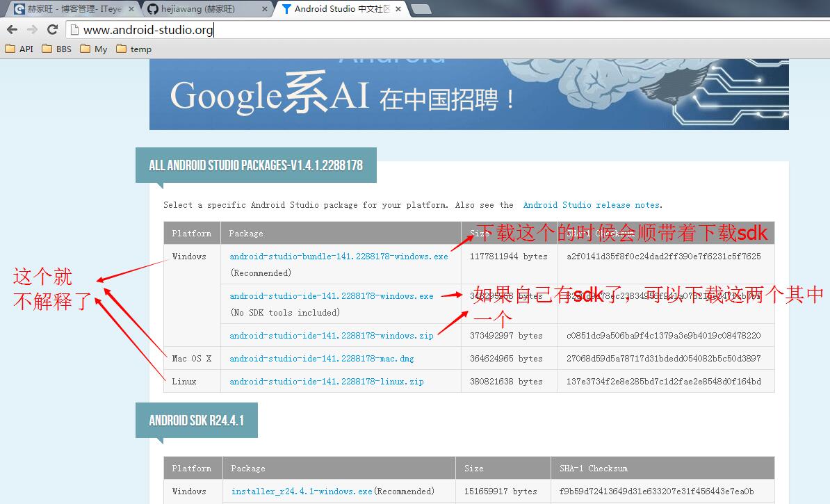
Task: Download android-studio-bundle-141.2288178-windows.exe
Action: click(x=339, y=257)
